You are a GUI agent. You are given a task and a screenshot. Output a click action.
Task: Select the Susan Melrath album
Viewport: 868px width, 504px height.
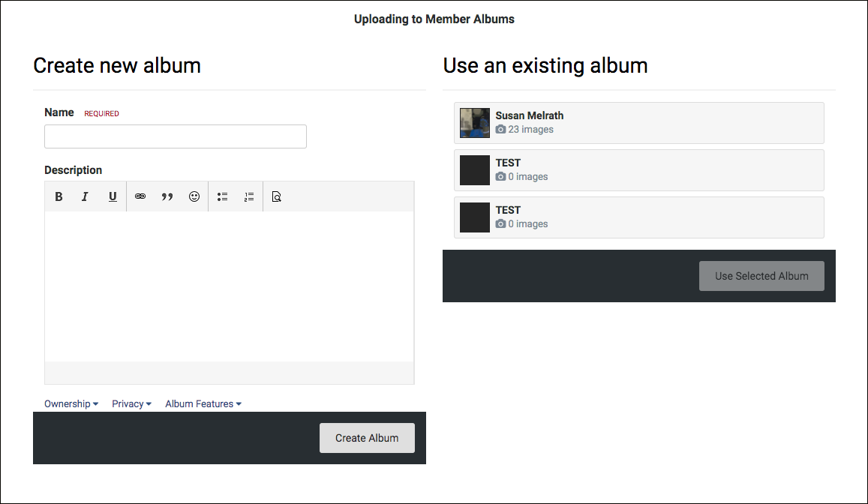point(639,123)
